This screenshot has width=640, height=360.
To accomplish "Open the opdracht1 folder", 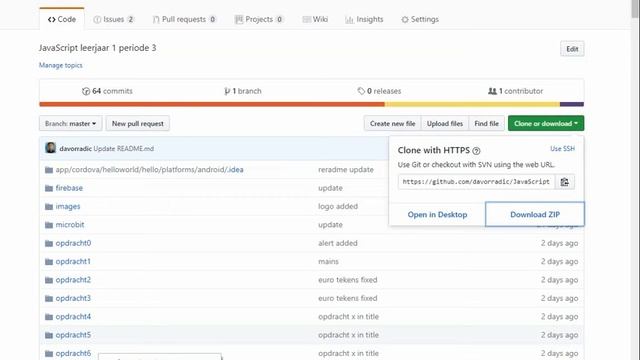I will click(x=73, y=262).
